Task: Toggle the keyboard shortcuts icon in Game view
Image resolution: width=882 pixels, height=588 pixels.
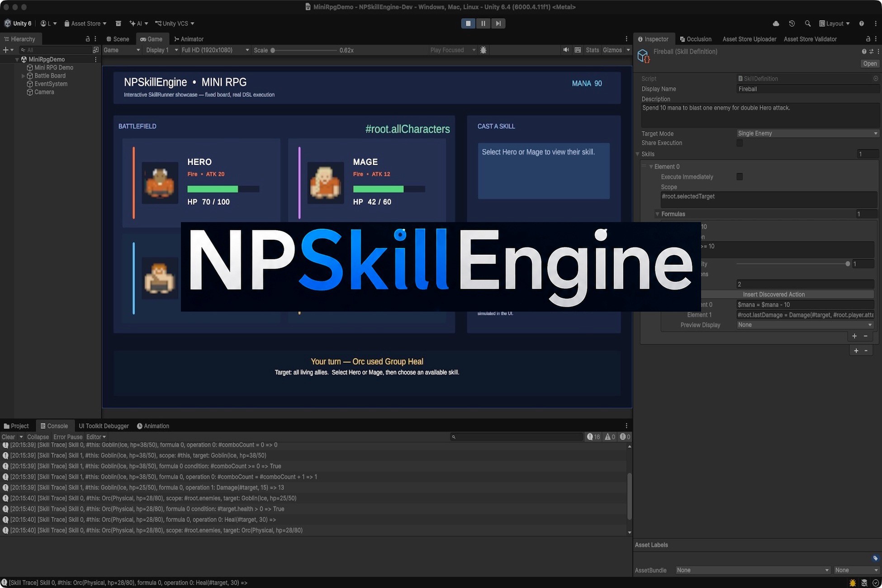Action: pos(578,50)
